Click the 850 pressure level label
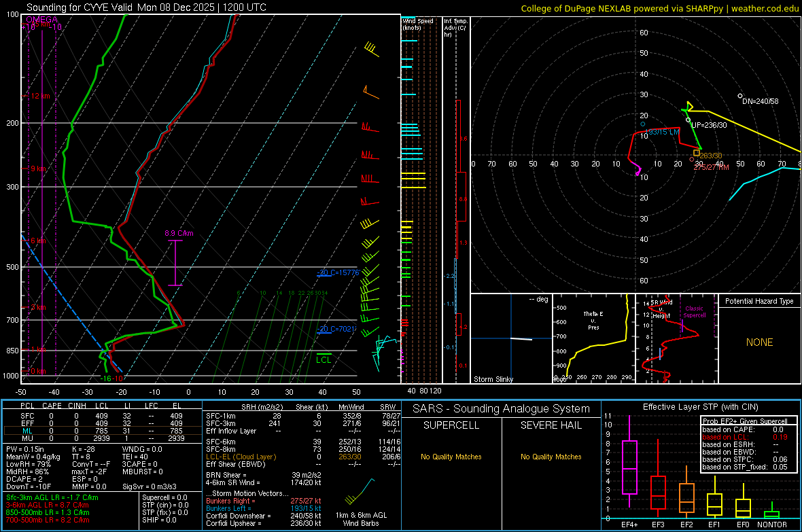The height and width of the screenshot is (532, 802). pos(12,351)
